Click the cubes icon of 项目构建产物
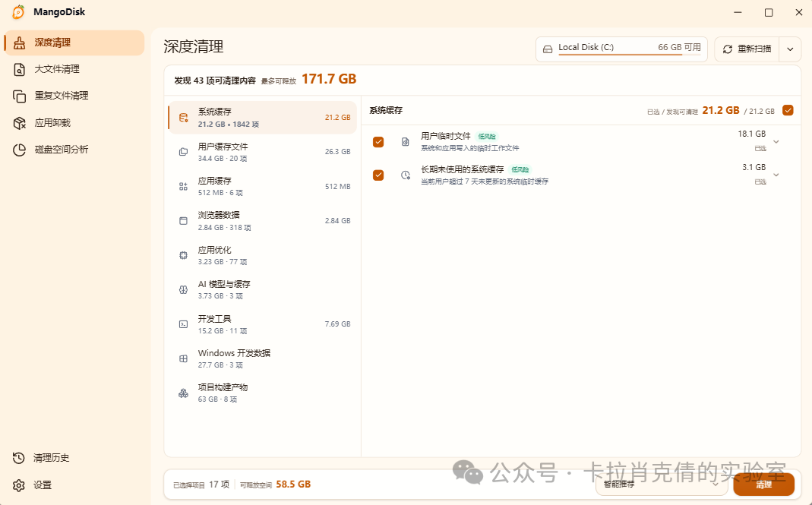Screen dimensions: 812x505 click(x=183, y=393)
